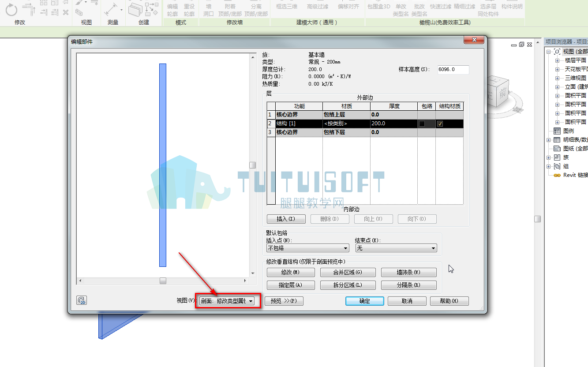The width and height of the screenshot is (588, 367).
Task: Click the 图例 legend icon in project browser
Action: coord(558,131)
